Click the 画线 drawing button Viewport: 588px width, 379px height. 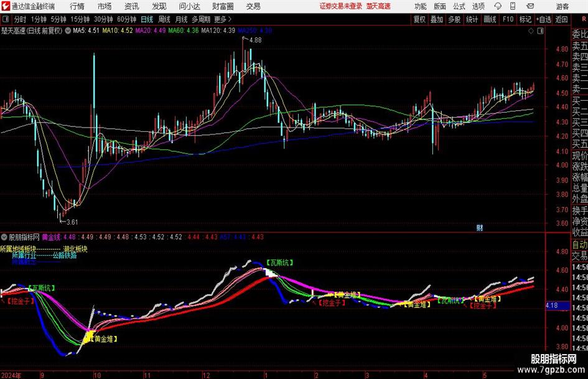pyautogui.click(x=490, y=19)
